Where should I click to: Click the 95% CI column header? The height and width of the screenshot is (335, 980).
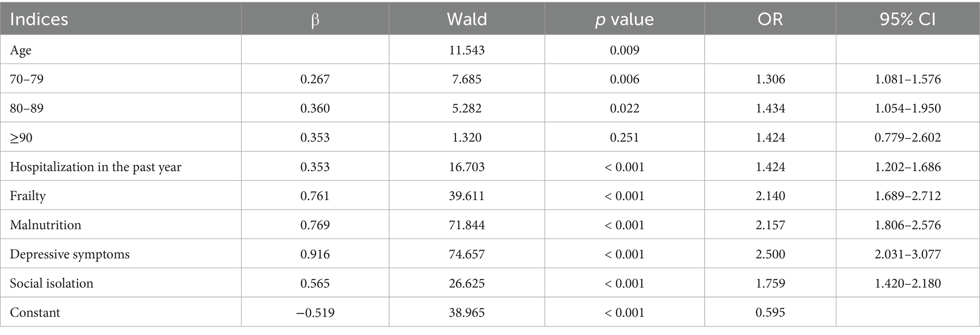pos(907,19)
